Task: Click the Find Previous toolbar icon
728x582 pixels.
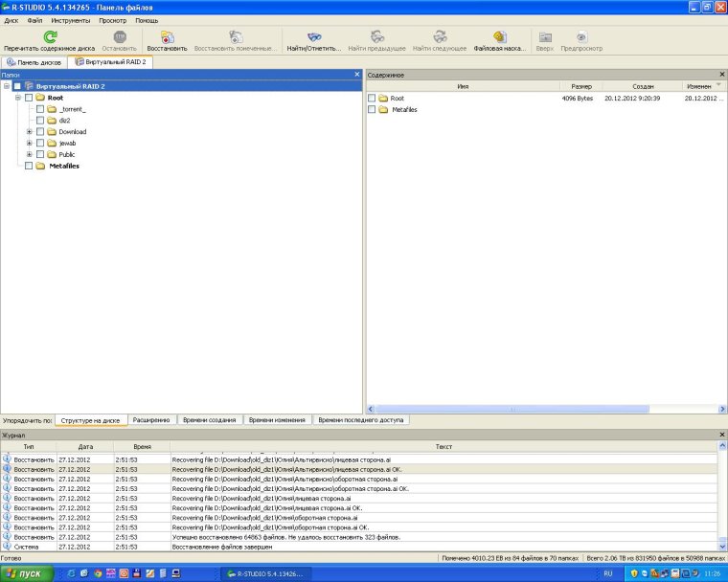Action: click(377, 37)
